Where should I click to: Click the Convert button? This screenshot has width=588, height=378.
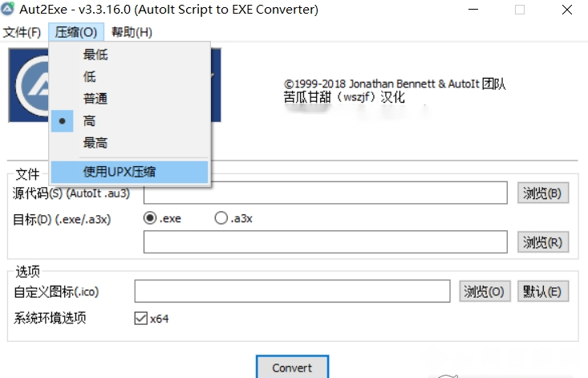click(293, 368)
